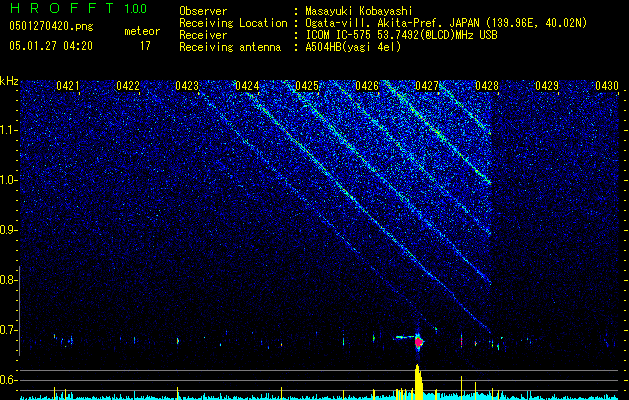Click the date stamp 05.01.27 04:20
The image size is (629, 400).
click(x=51, y=46)
